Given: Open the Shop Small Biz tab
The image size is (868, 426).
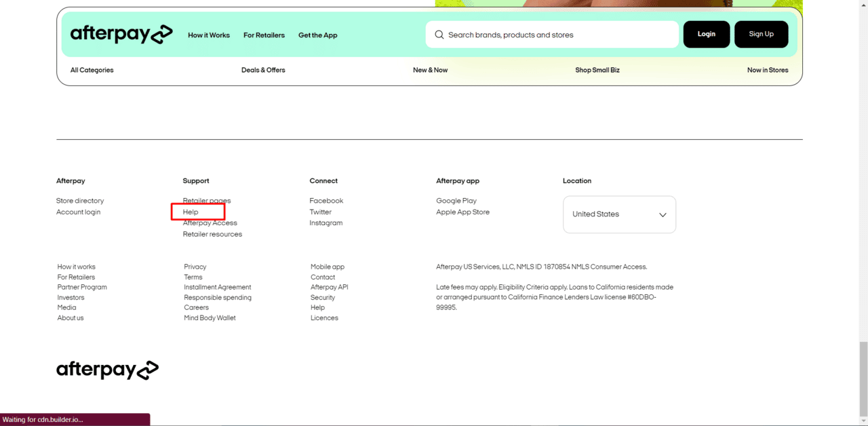Looking at the screenshot, I should click(597, 70).
